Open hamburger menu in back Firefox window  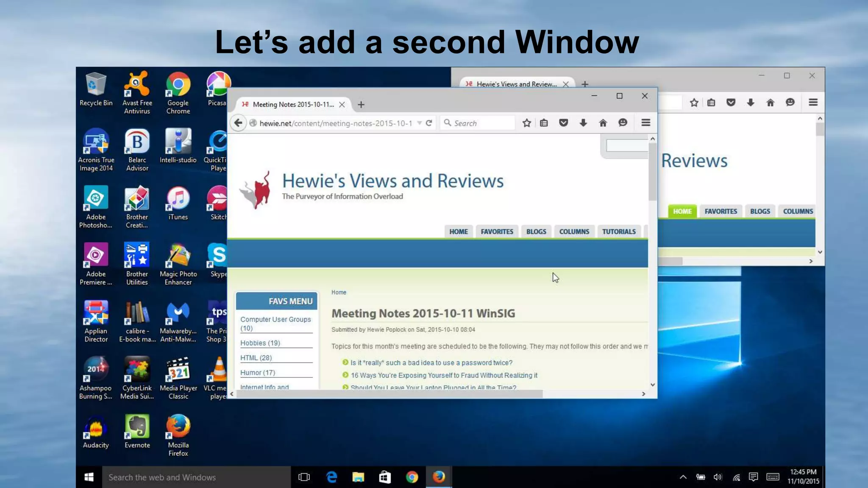click(x=813, y=103)
